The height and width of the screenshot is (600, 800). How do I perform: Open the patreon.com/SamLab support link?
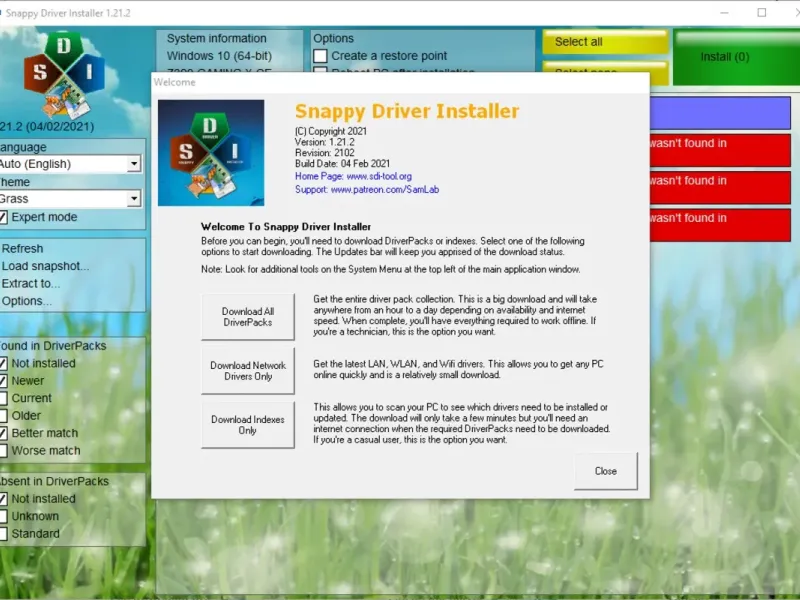tap(385, 190)
